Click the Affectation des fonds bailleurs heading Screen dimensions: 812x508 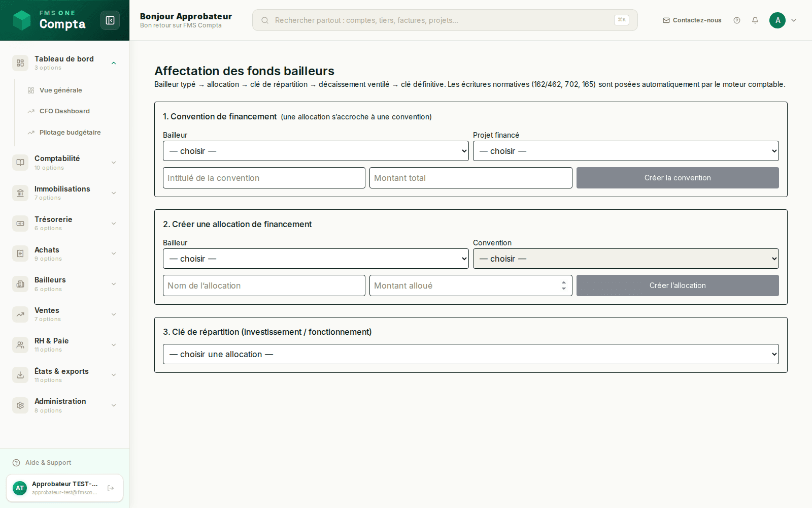pos(245,71)
